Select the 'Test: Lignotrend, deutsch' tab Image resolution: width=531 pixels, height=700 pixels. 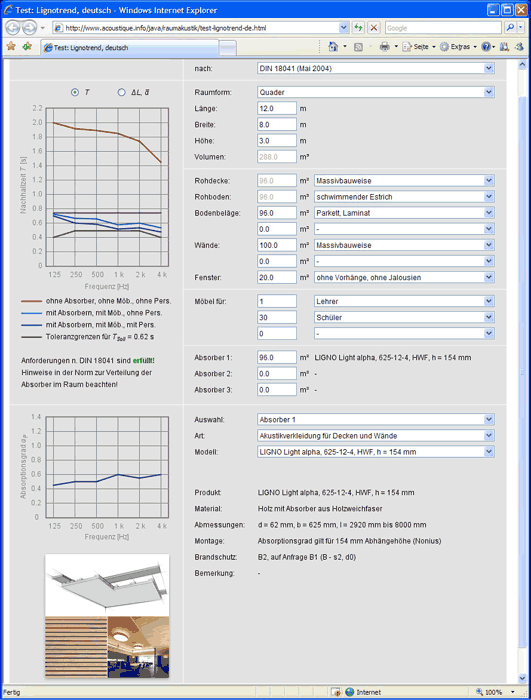pos(130,48)
